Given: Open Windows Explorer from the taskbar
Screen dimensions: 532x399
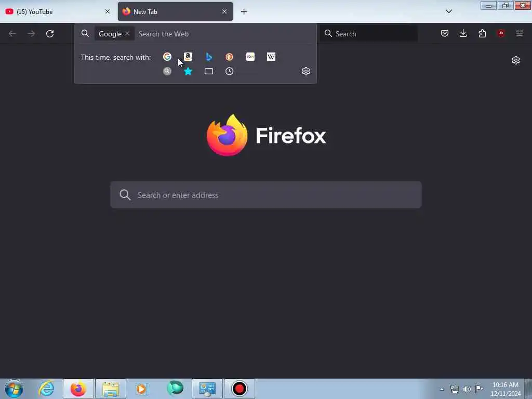Looking at the screenshot, I should (111, 389).
